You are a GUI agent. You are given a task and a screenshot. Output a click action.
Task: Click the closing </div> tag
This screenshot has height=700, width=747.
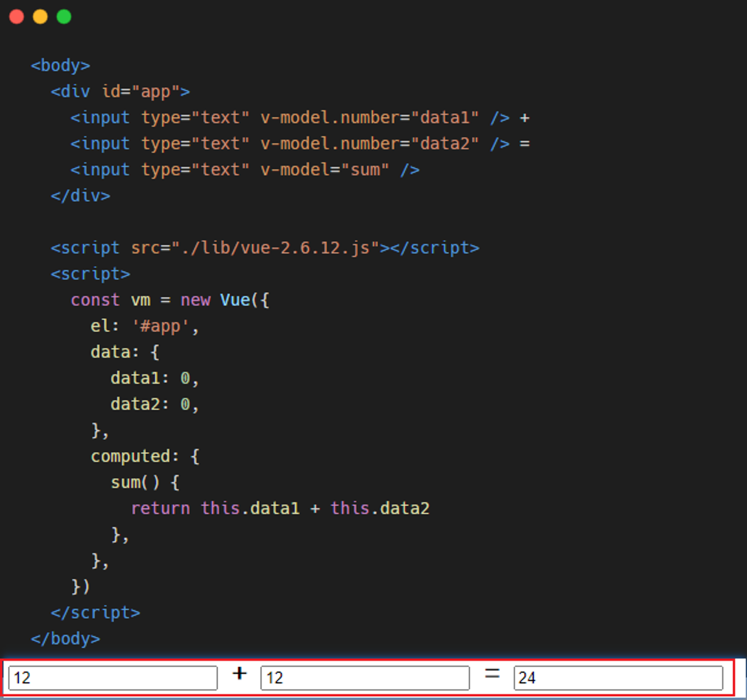click(x=81, y=196)
